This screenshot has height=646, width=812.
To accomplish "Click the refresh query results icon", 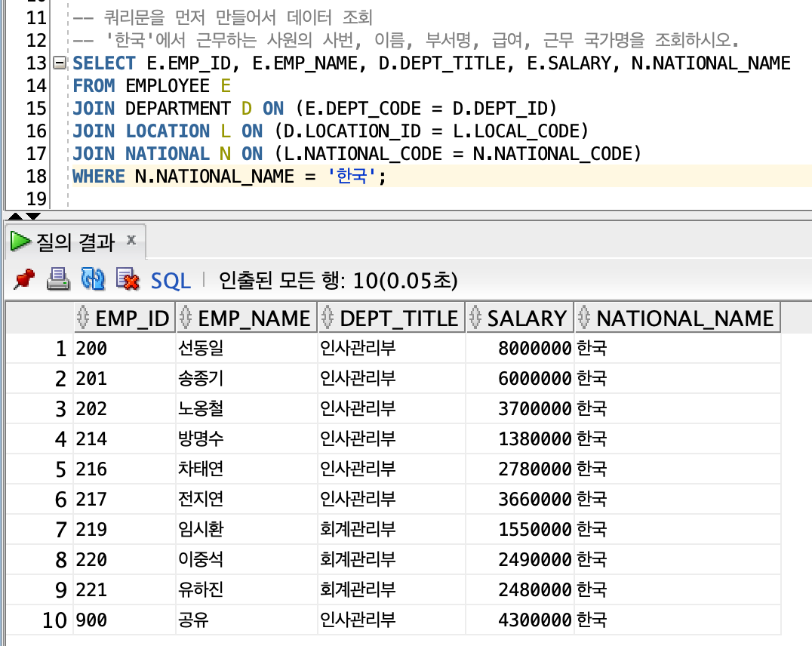I will [94, 280].
